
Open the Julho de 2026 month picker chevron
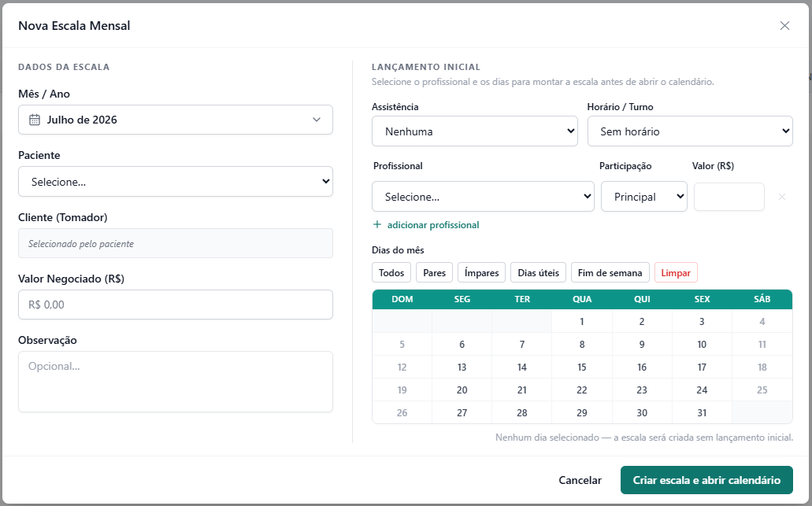317,120
